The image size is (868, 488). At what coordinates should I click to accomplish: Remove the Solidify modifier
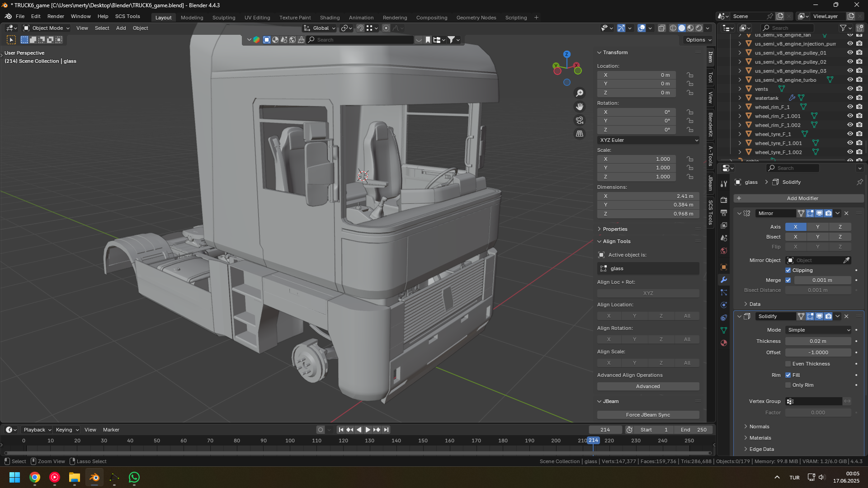[x=846, y=316]
